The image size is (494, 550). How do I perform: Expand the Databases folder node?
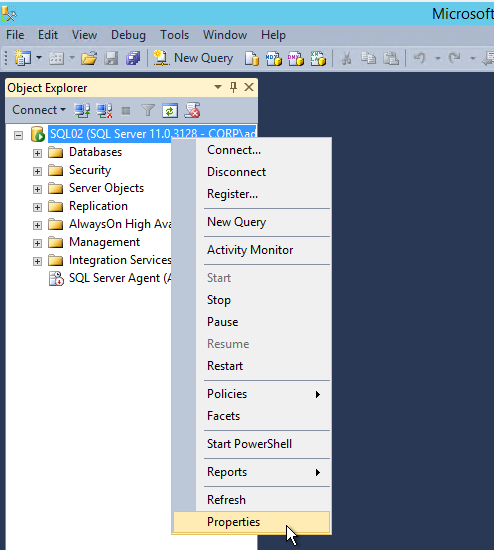37,153
